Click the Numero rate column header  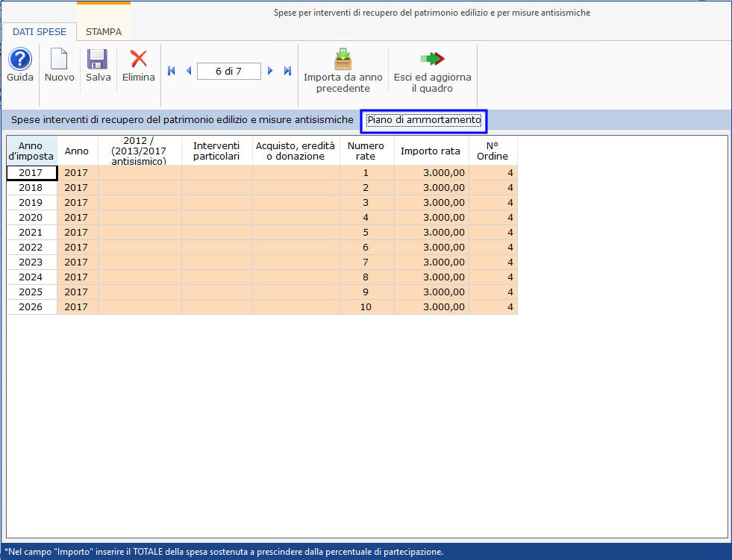point(366,151)
